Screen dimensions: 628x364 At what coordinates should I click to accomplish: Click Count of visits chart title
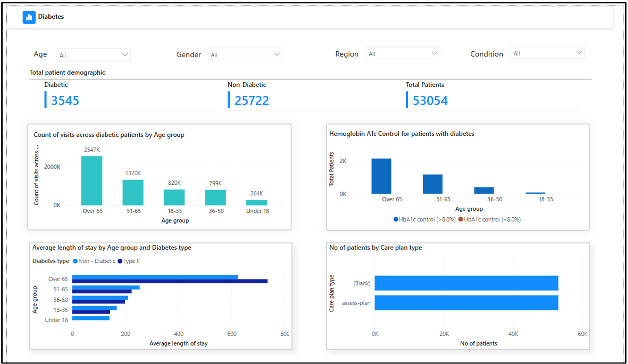[109, 135]
